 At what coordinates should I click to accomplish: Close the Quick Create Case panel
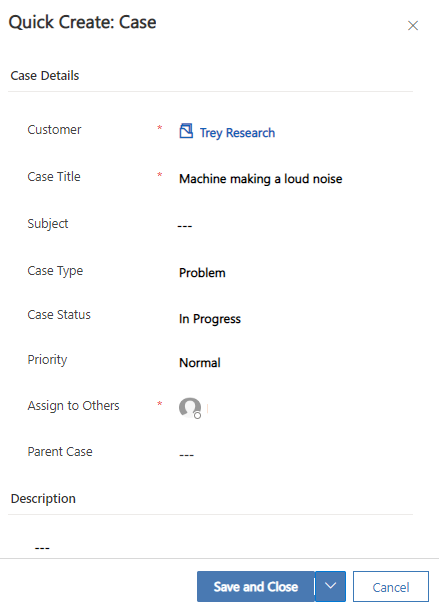(x=413, y=26)
